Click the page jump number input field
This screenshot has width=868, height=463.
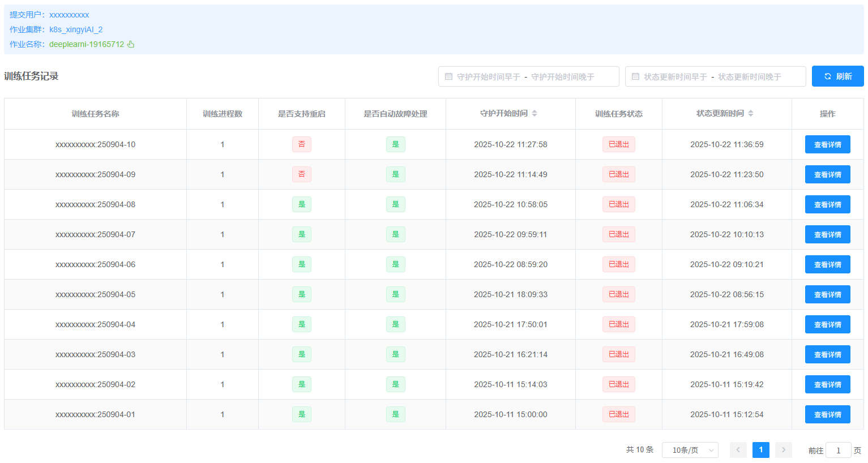(x=838, y=451)
